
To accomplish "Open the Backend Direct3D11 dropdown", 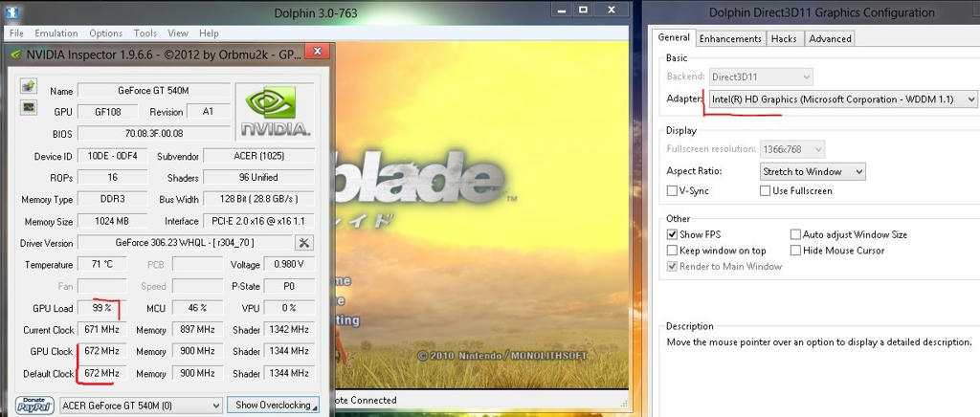I will point(760,77).
